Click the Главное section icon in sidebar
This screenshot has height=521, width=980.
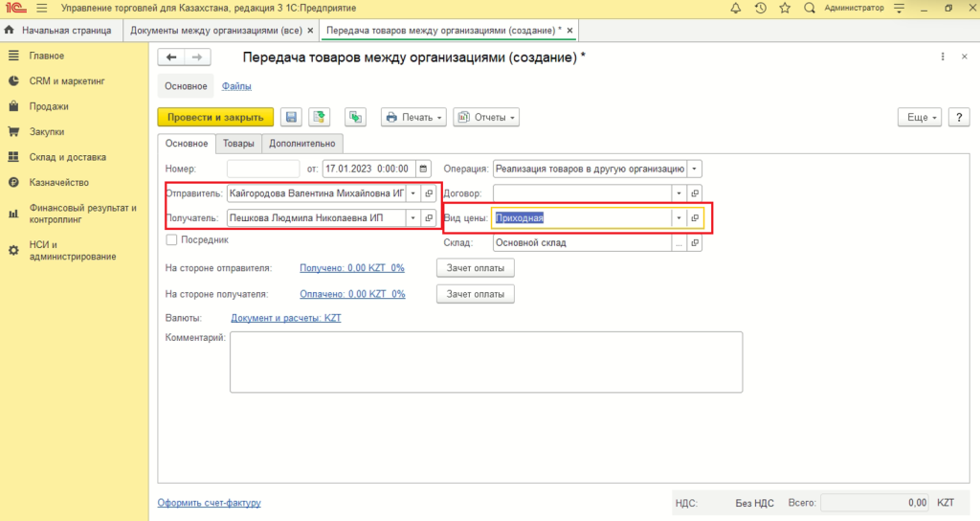[x=13, y=56]
